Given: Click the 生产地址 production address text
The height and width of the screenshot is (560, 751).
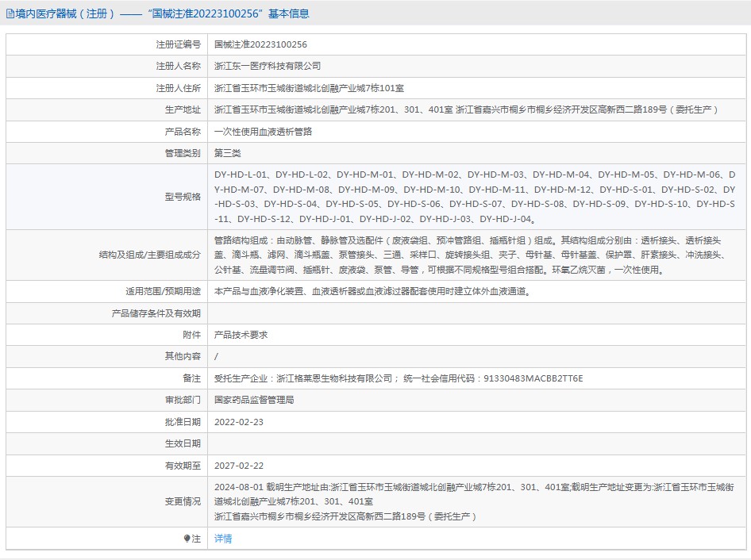Looking at the screenshot, I should 466,109.
